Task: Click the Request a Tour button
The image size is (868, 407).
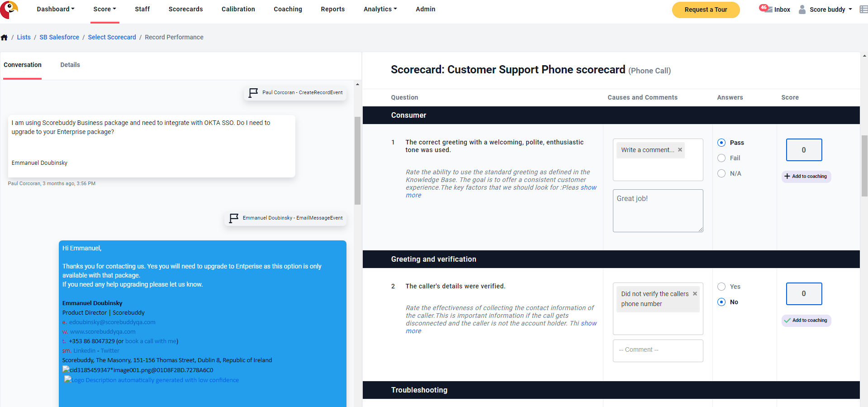Action: [706, 10]
